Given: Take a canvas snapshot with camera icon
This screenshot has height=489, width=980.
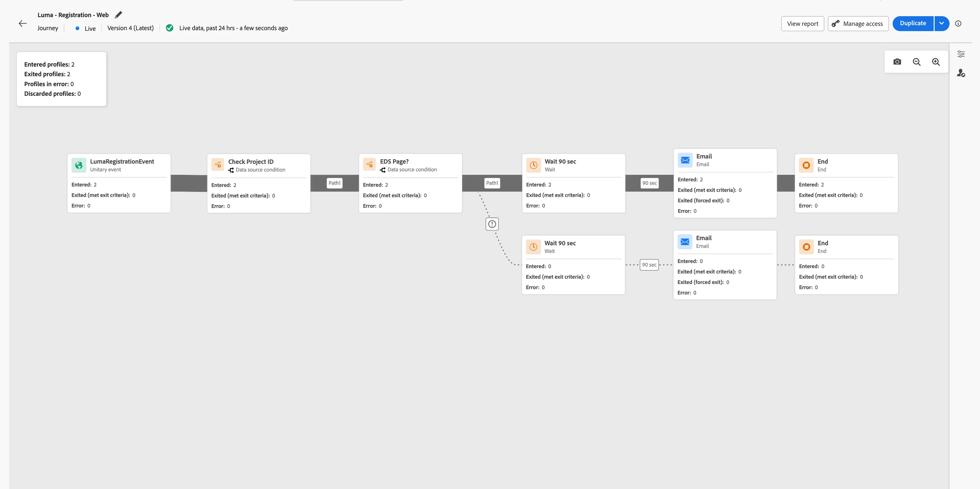Looking at the screenshot, I should 897,62.
